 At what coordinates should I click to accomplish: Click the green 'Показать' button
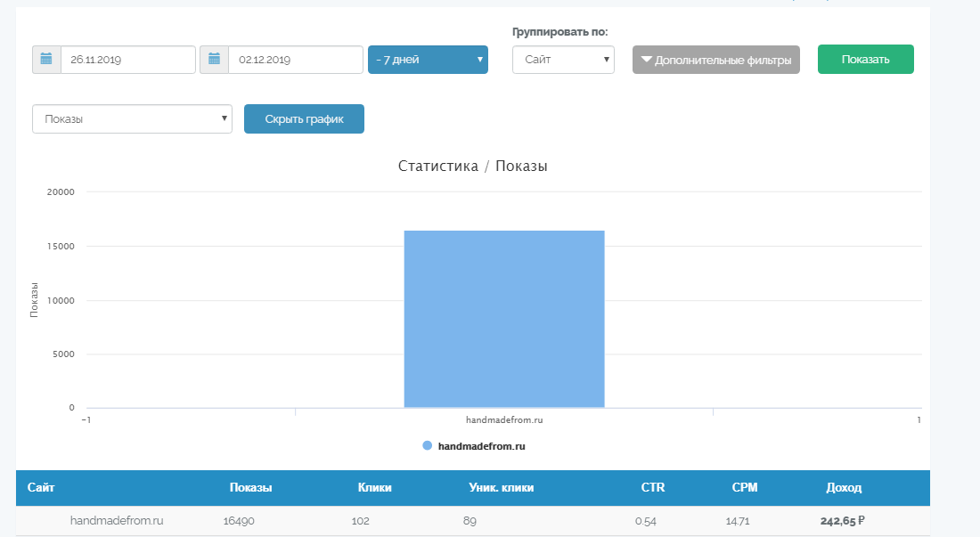866,60
